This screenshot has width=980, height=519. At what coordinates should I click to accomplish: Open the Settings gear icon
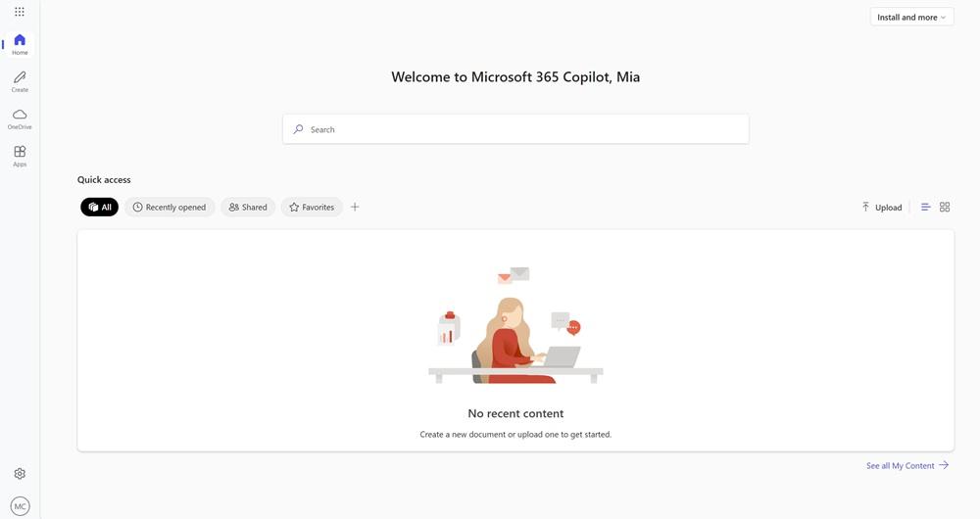pyautogui.click(x=20, y=474)
